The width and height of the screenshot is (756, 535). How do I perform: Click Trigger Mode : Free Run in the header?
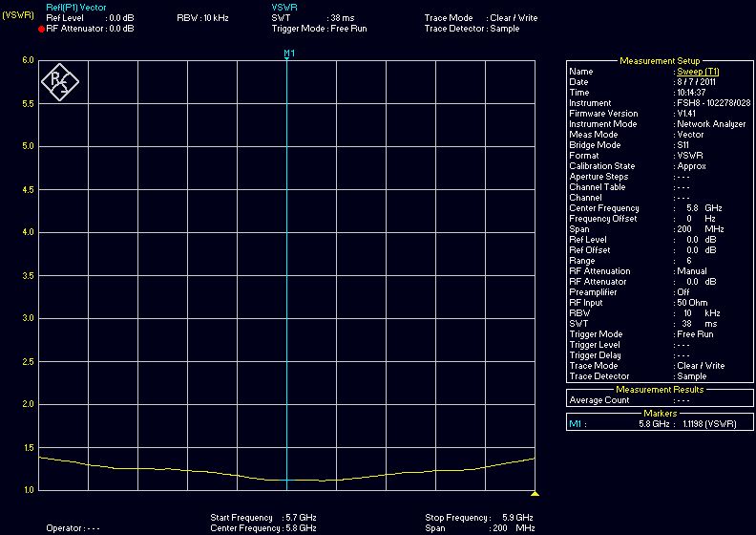[319, 29]
